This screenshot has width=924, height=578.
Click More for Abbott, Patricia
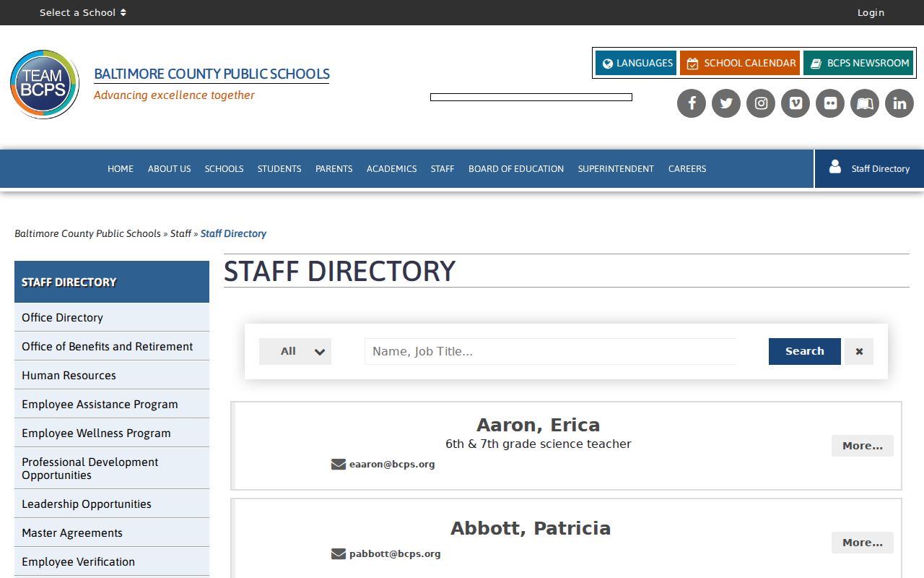(863, 543)
